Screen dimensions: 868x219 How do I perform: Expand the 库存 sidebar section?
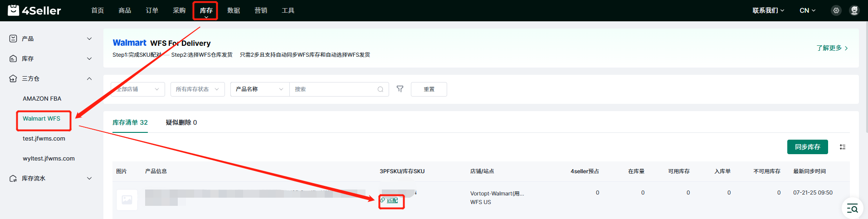[89, 58]
